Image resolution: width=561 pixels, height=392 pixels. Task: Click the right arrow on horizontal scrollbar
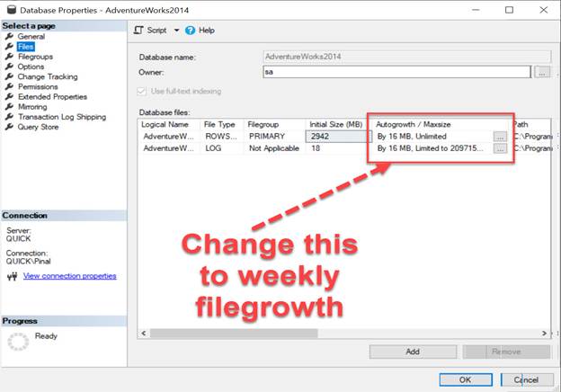[544, 334]
